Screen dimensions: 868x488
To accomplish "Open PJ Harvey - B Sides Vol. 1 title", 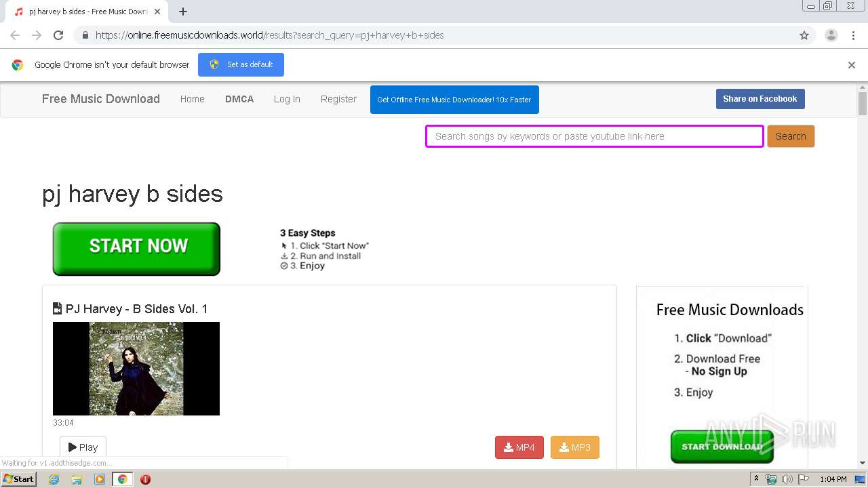I will click(x=136, y=309).
